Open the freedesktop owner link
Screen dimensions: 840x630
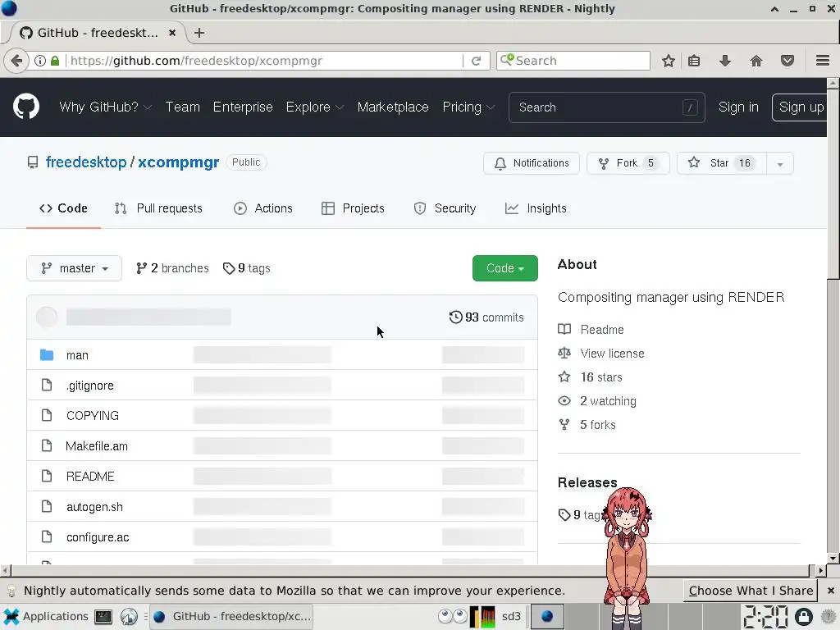(x=85, y=162)
